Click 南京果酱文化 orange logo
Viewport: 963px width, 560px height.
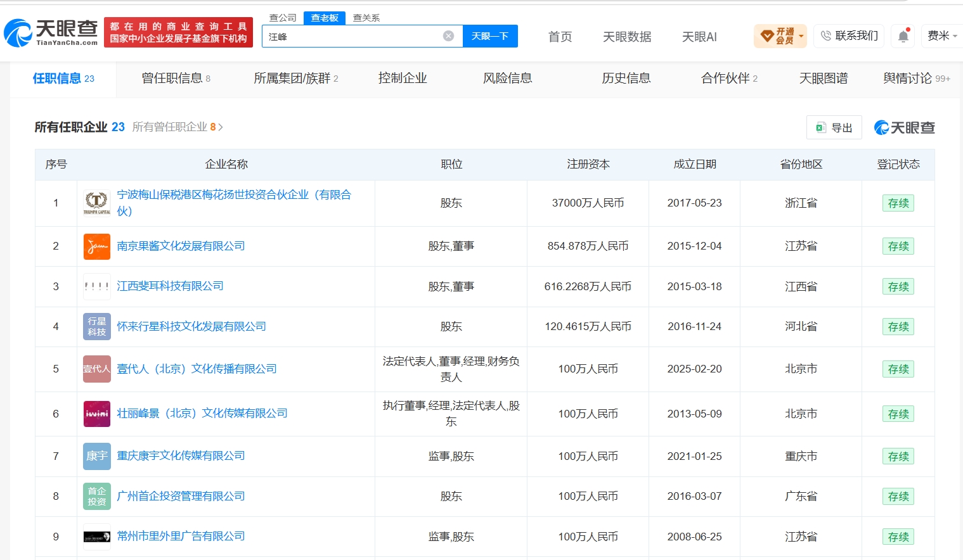point(97,246)
